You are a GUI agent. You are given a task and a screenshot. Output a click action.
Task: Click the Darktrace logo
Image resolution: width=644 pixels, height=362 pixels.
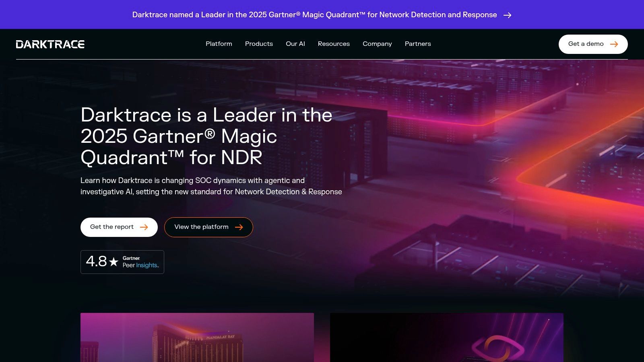point(50,44)
